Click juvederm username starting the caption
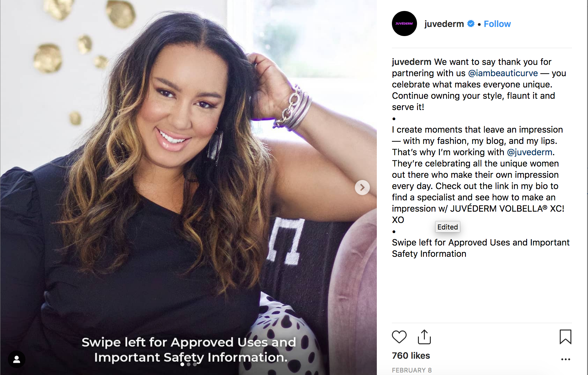Image resolution: width=588 pixels, height=375 pixels. pyautogui.click(x=412, y=62)
